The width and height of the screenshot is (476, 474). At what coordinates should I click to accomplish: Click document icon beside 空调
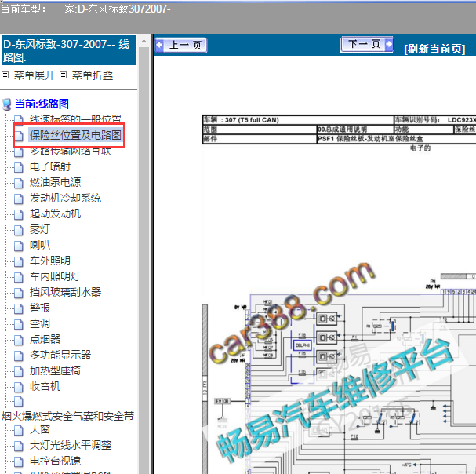[19, 325]
